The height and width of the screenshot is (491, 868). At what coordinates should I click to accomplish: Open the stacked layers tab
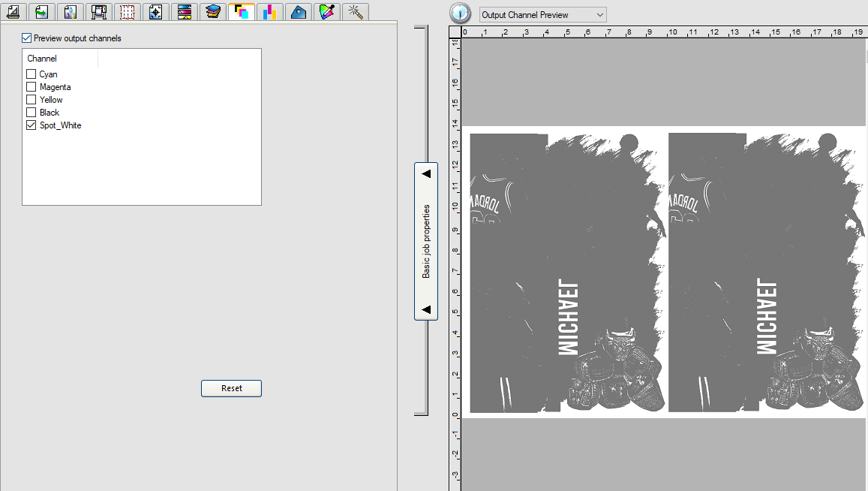tap(212, 12)
